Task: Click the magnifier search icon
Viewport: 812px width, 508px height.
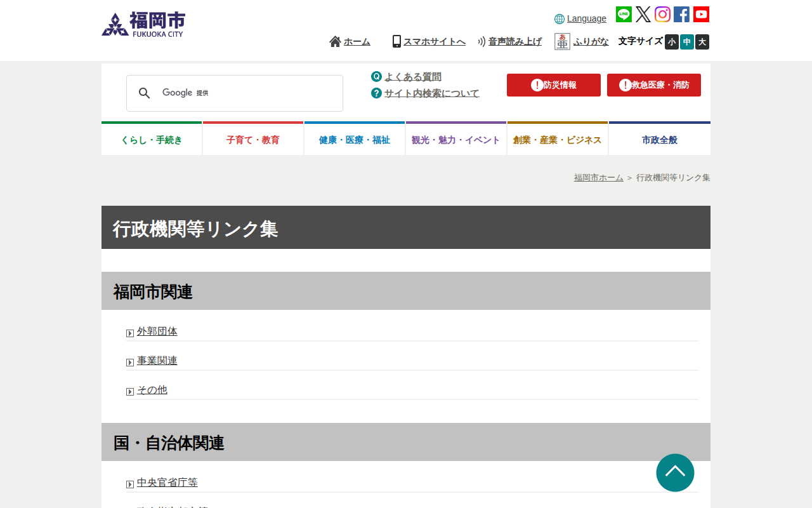Action: pyautogui.click(x=145, y=93)
